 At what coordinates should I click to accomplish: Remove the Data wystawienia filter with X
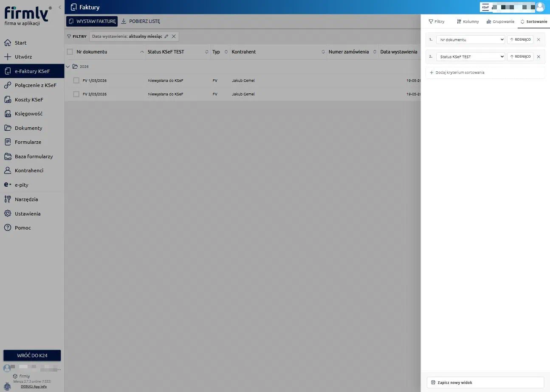click(x=174, y=36)
